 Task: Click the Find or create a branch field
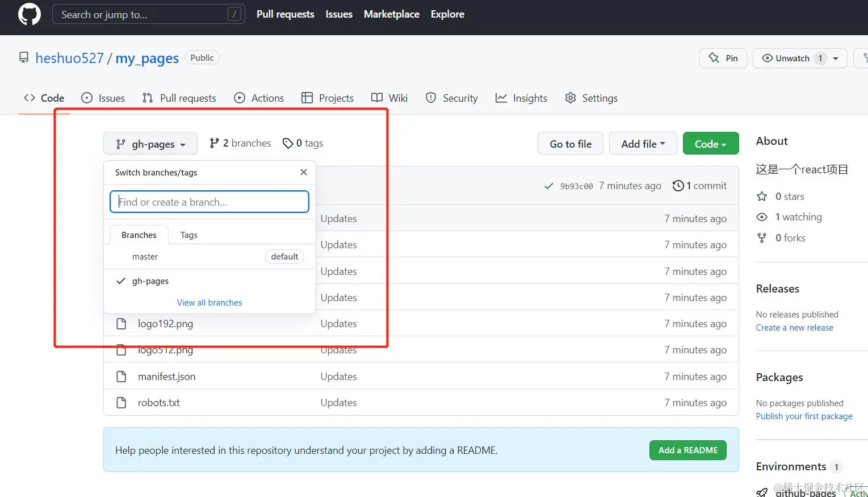coord(209,202)
